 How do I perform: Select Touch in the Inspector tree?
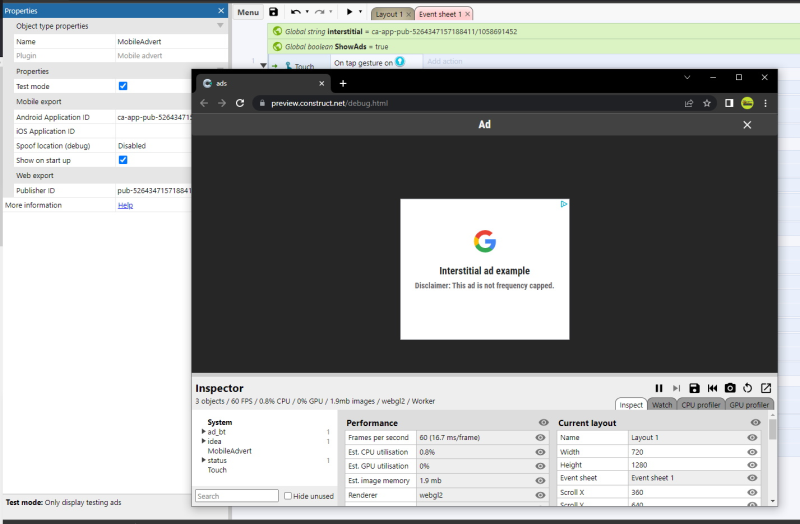(217, 470)
